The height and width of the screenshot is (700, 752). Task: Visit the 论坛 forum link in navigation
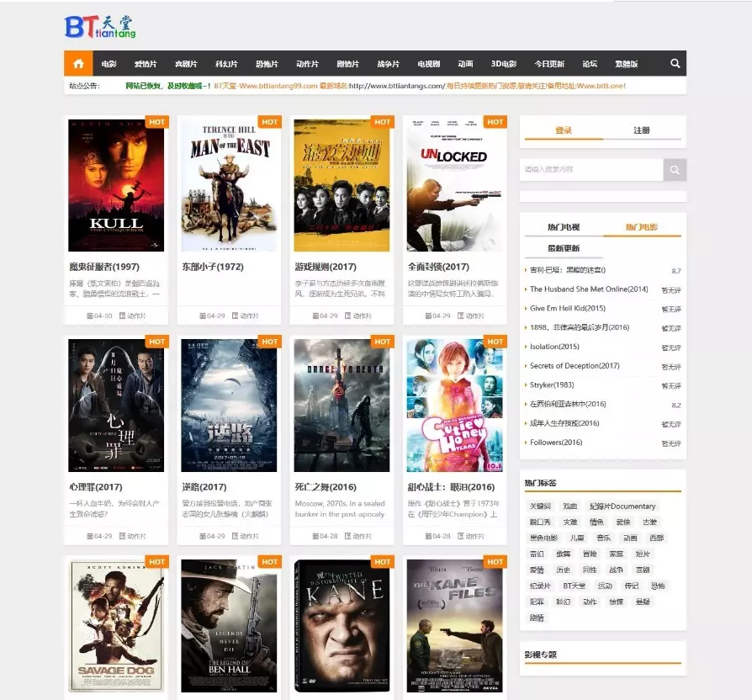(590, 64)
